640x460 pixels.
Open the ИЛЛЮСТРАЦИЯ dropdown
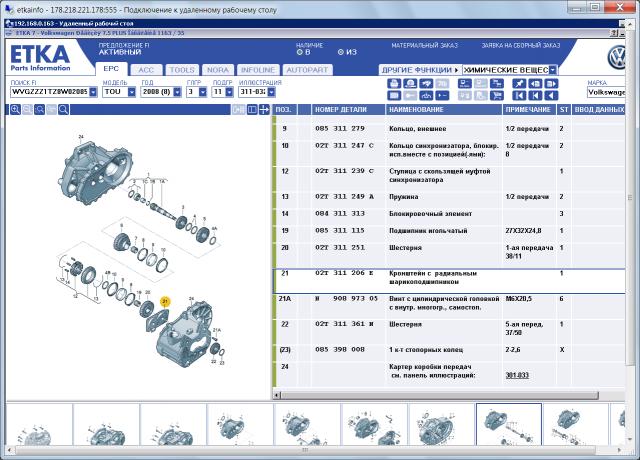coord(271,92)
